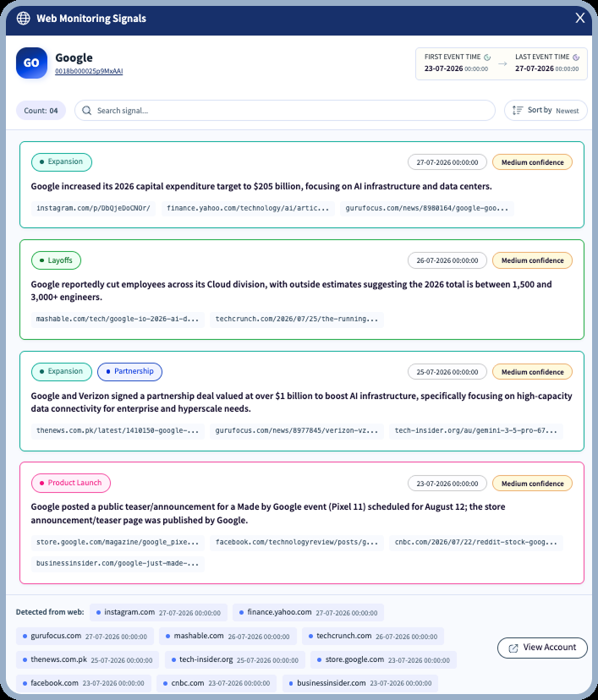
Task: Click the Google and Verizon partnership headline
Action: coord(301,402)
